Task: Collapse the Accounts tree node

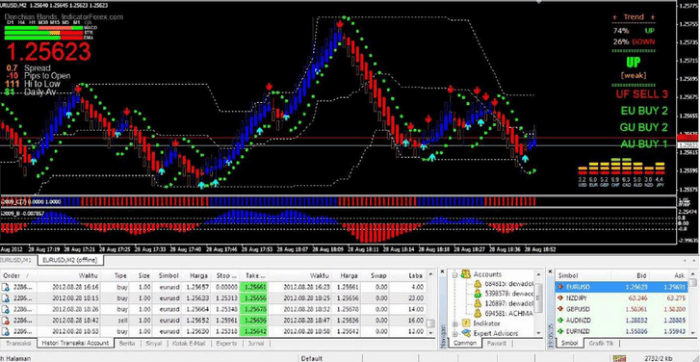Action: tap(455, 275)
